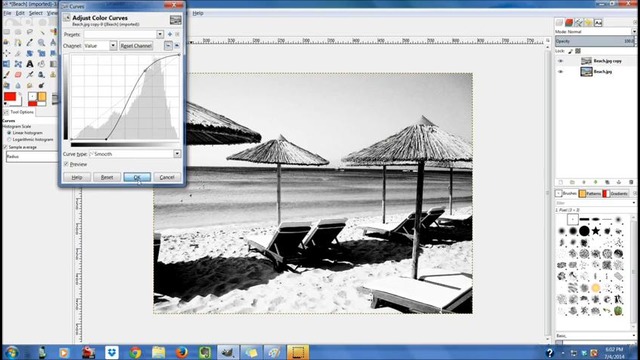This screenshot has width=640, height=360.
Task: Select the Eraser tool
Action: pyautogui.click(x=18, y=75)
